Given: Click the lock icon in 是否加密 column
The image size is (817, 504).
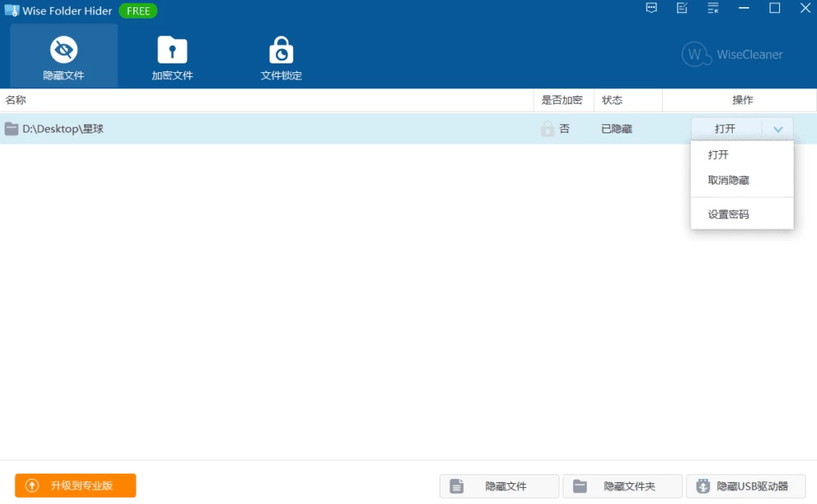Looking at the screenshot, I should click(x=547, y=128).
